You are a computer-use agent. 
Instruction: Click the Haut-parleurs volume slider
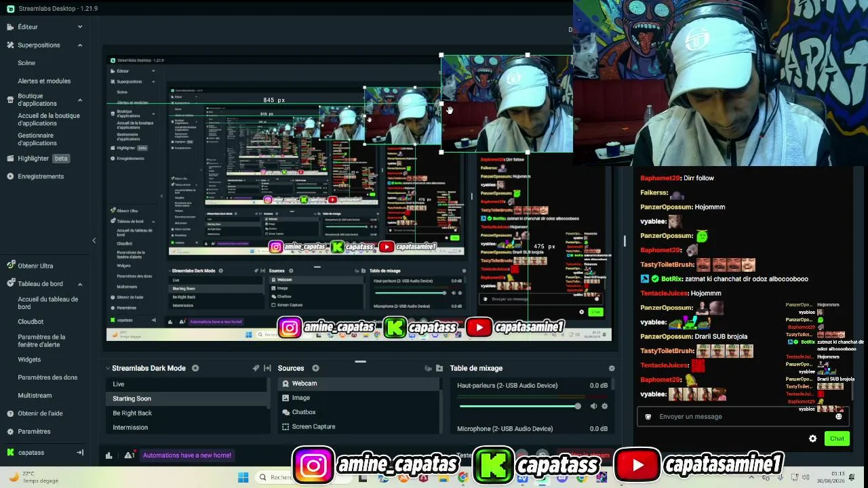pyautogui.click(x=519, y=406)
